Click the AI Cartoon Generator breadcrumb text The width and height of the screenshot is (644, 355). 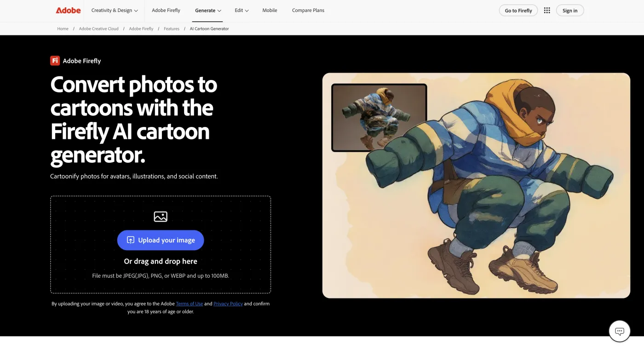pos(209,29)
